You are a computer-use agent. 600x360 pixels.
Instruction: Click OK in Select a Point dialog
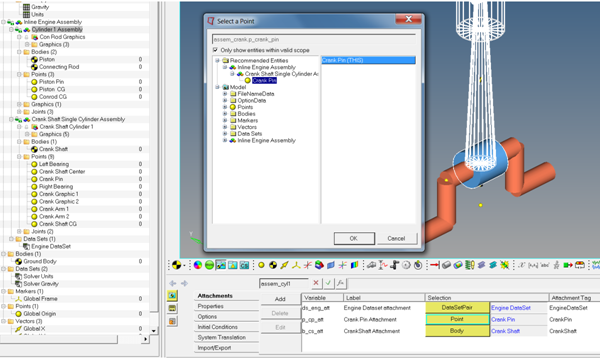pos(354,238)
